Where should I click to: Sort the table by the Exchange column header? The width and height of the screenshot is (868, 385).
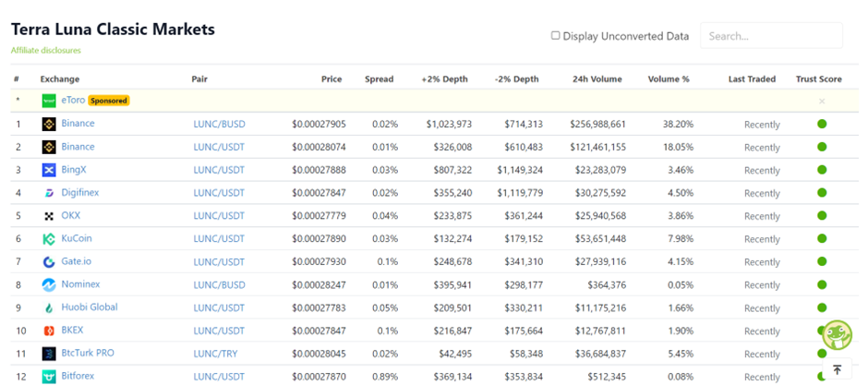click(x=60, y=79)
